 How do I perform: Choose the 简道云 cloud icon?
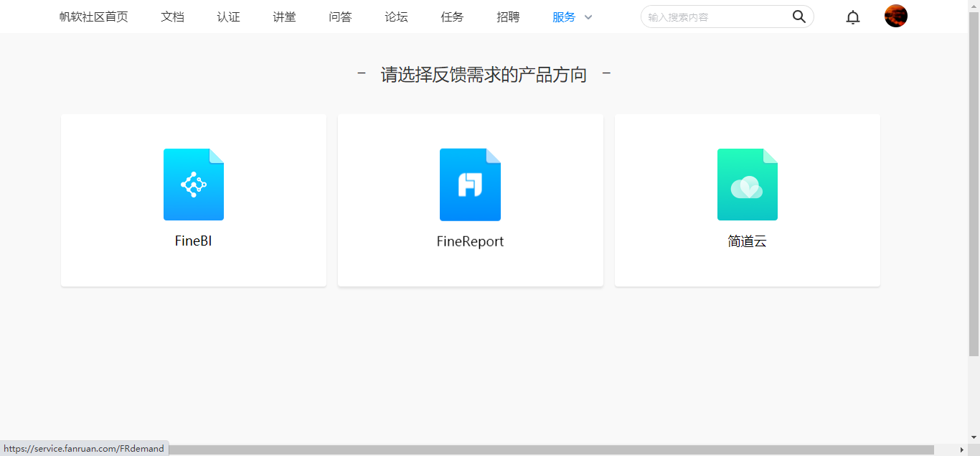pyautogui.click(x=748, y=185)
